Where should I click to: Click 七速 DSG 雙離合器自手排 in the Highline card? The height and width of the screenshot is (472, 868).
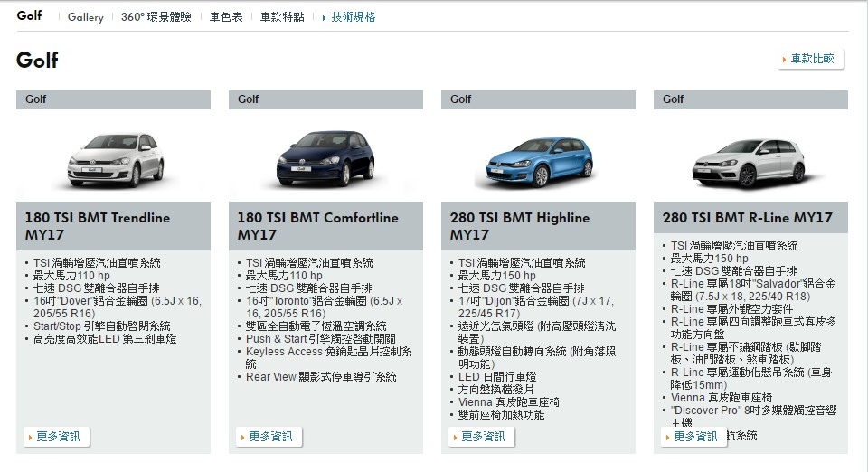[x=522, y=288]
